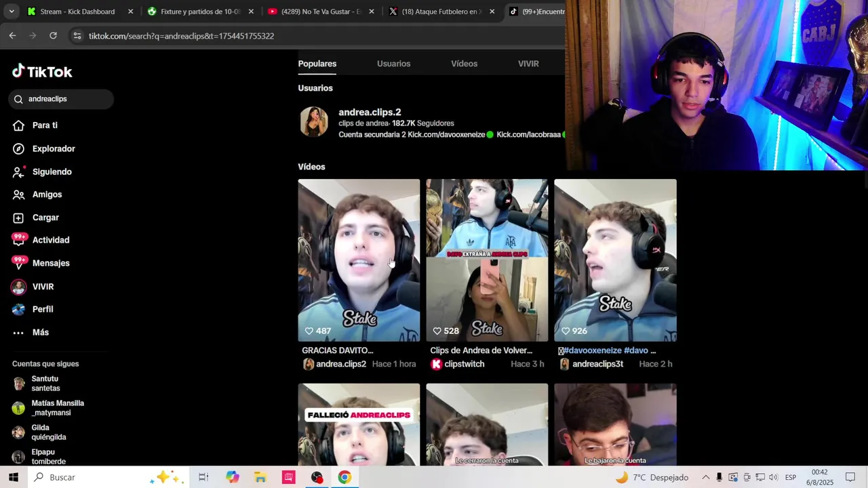The width and height of the screenshot is (868, 488).
Task: Click browser back arrow
Action: (12, 35)
